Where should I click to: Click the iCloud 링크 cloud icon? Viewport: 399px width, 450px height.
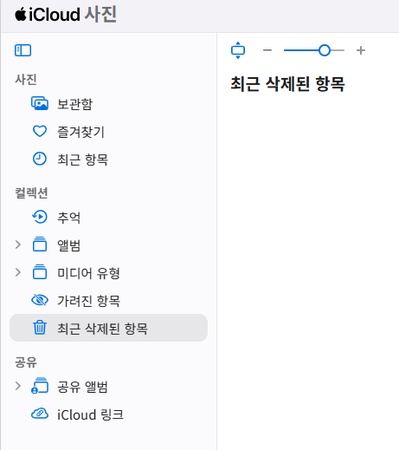coord(40,414)
